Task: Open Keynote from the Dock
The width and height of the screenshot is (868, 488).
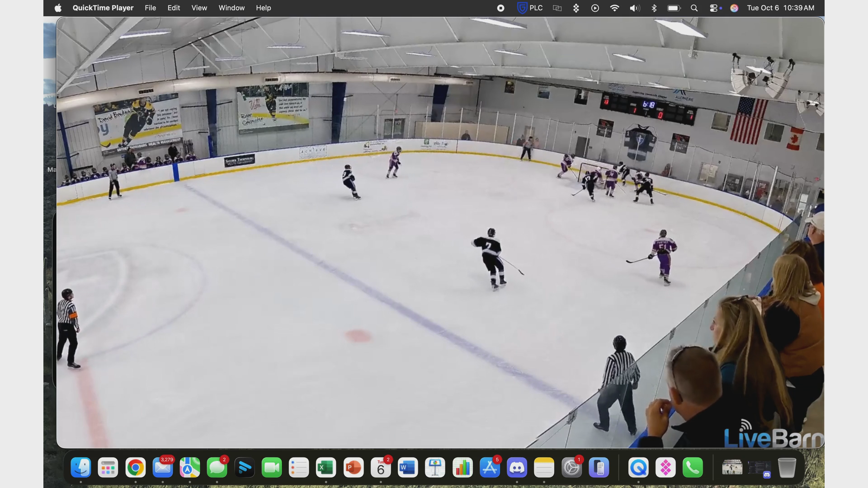Action: tap(435, 468)
